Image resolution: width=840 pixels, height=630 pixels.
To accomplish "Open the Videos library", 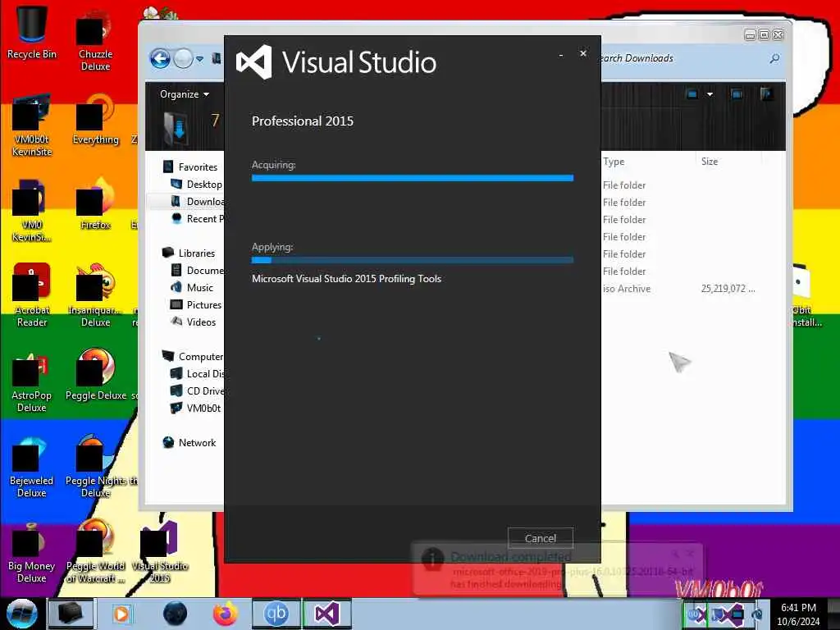I will point(193,322).
